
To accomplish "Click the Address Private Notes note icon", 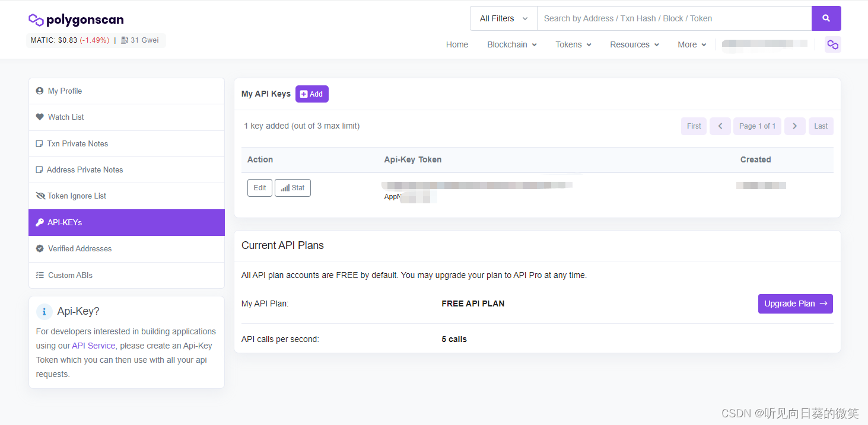I will pyautogui.click(x=39, y=170).
